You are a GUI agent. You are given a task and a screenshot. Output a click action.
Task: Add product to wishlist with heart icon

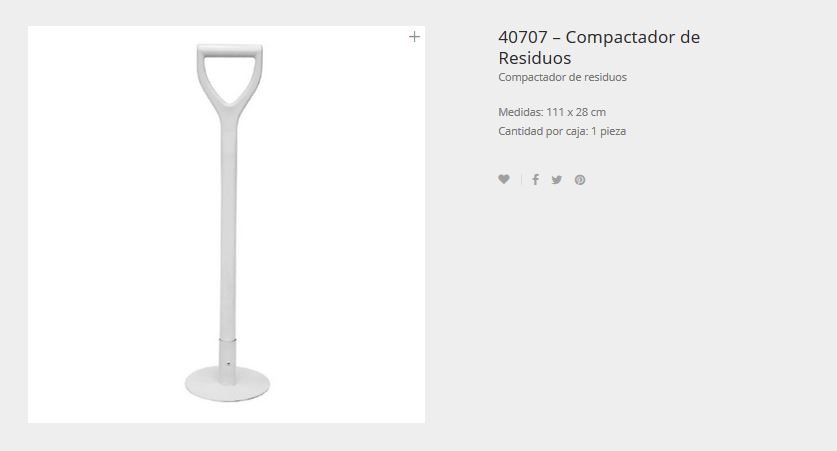[x=504, y=179]
